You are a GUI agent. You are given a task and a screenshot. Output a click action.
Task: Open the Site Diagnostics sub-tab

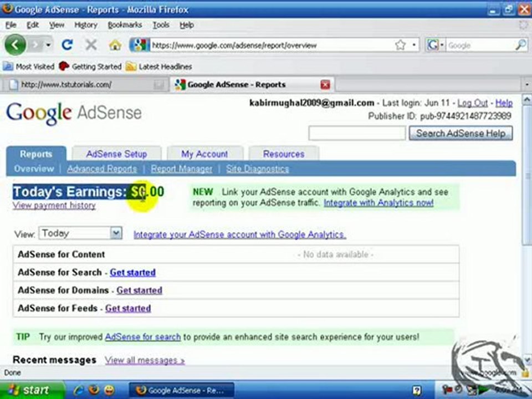[x=258, y=168]
